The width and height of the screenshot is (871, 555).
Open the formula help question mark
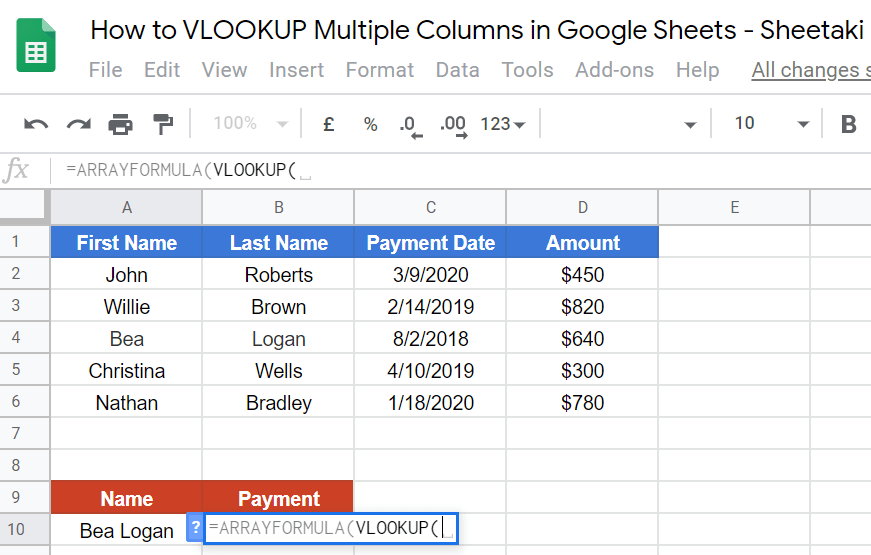tap(195, 527)
